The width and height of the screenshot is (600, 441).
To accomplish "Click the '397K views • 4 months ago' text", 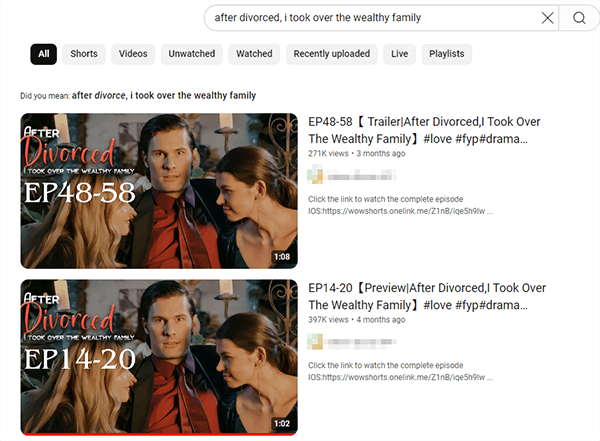I will [x=357, y=320].
